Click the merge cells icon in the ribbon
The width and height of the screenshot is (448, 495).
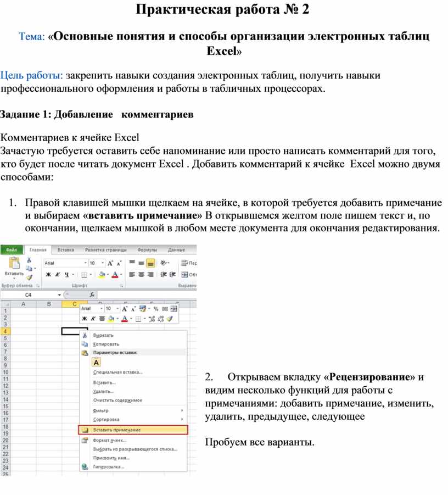184,275
